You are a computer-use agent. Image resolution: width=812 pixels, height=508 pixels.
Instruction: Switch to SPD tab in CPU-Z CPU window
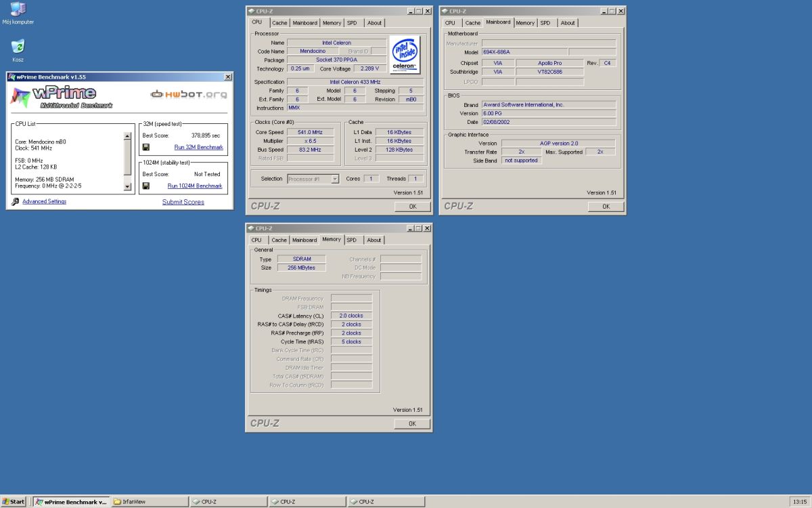[352, 23]
